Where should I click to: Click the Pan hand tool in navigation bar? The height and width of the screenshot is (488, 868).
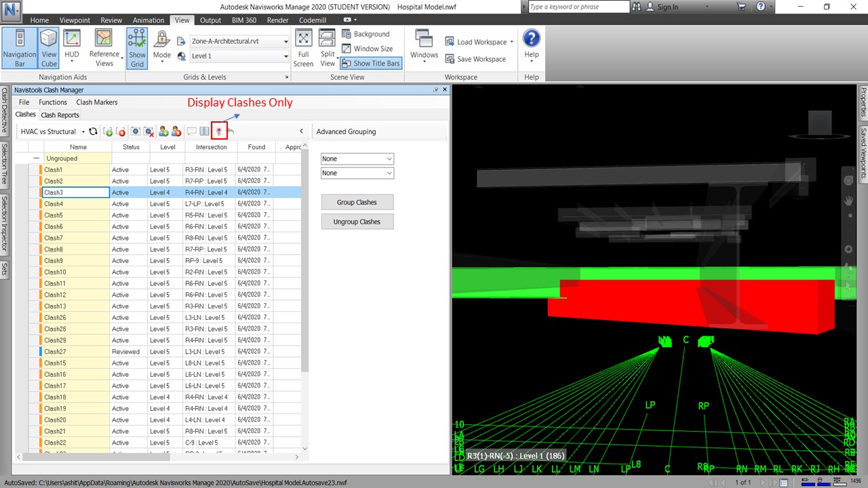pyautogui.click(x=848, y=201)
